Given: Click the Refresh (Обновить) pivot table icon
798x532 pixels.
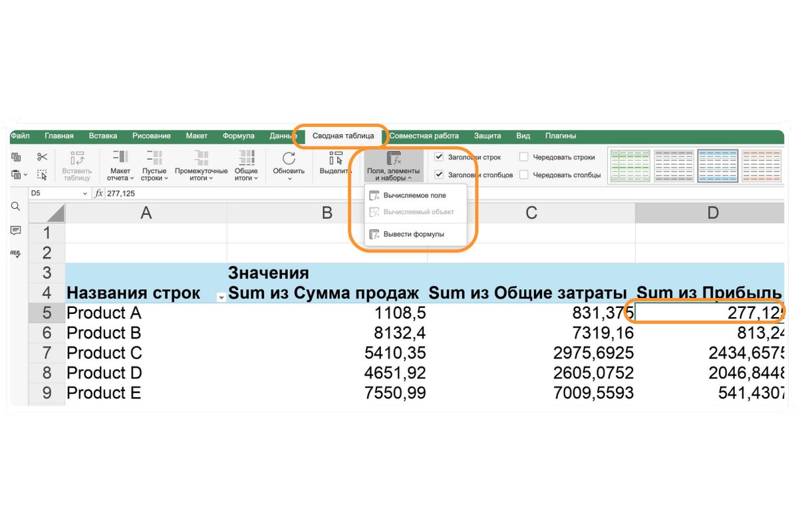Looking at the screenshot, I should [x=289, y=159].
